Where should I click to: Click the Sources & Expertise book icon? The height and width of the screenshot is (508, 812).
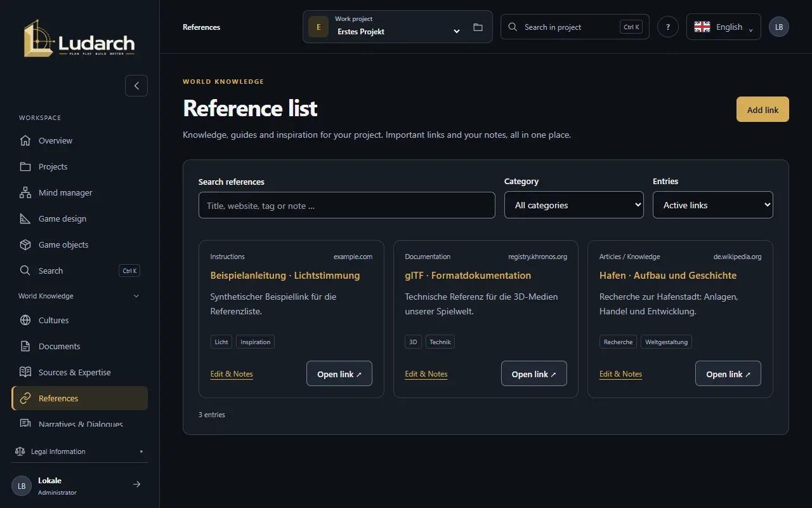coord(25,372)
